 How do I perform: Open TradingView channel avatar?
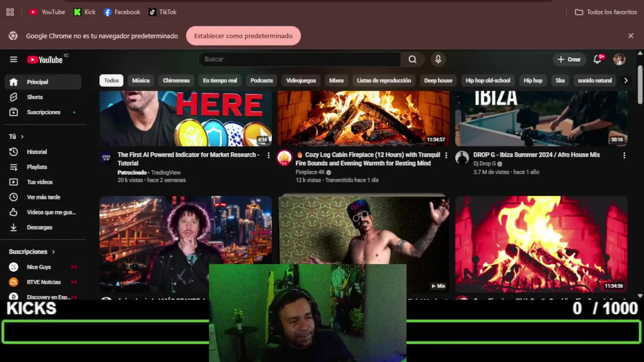point(106,157)
